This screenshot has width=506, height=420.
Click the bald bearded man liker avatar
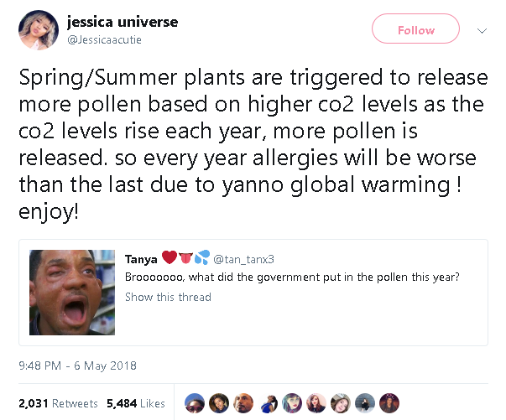243,402
